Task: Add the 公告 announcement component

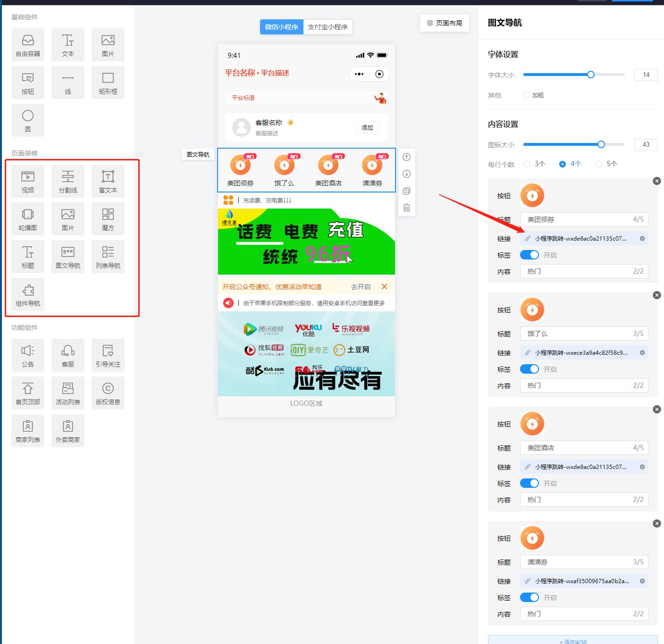Action: pos(28,355)
